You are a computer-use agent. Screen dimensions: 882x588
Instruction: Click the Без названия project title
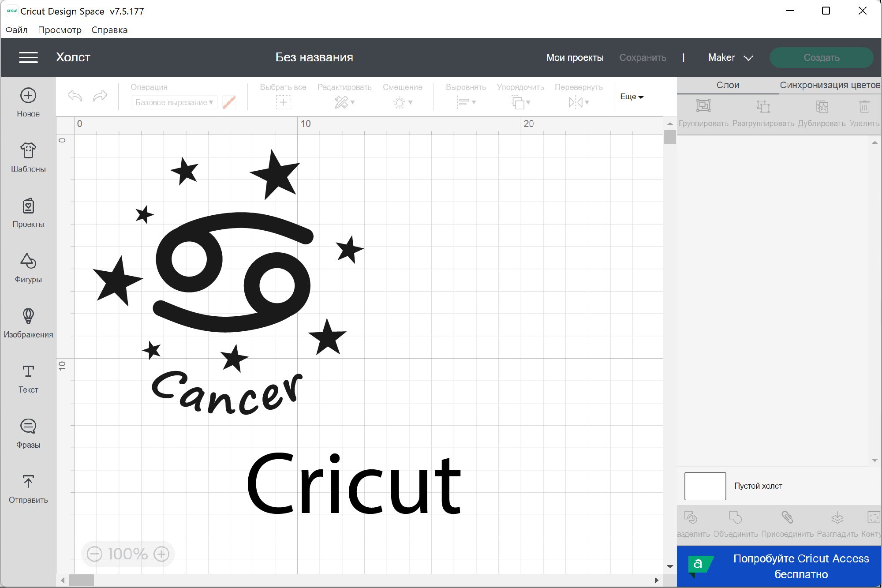(x=314, y=57)
